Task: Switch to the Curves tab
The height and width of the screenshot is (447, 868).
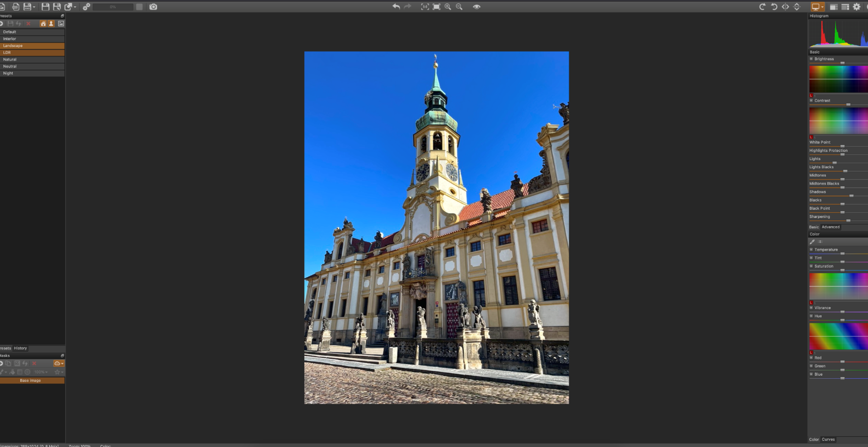Action: pos(828,439)
